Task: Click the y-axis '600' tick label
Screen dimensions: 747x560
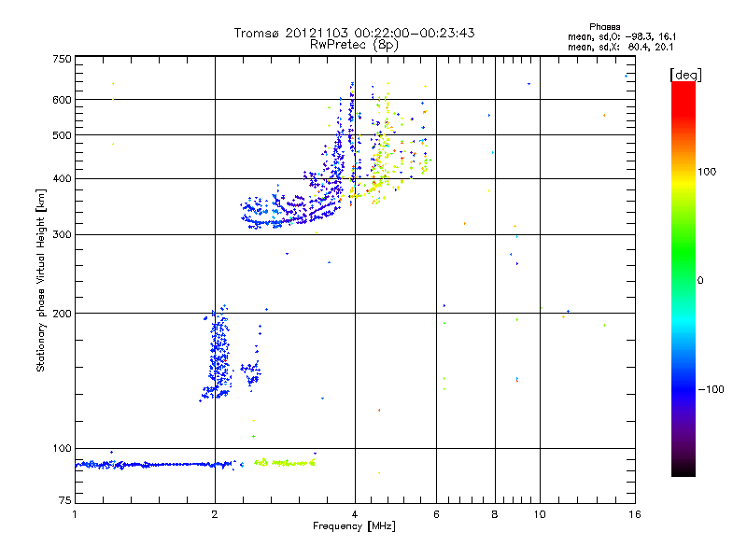Action: click(62, 100)
